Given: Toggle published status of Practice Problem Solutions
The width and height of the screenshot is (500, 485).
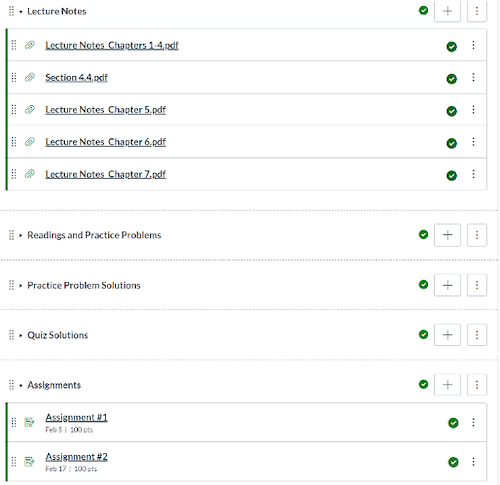Looking at the screenshot, I should coord(423,284).
